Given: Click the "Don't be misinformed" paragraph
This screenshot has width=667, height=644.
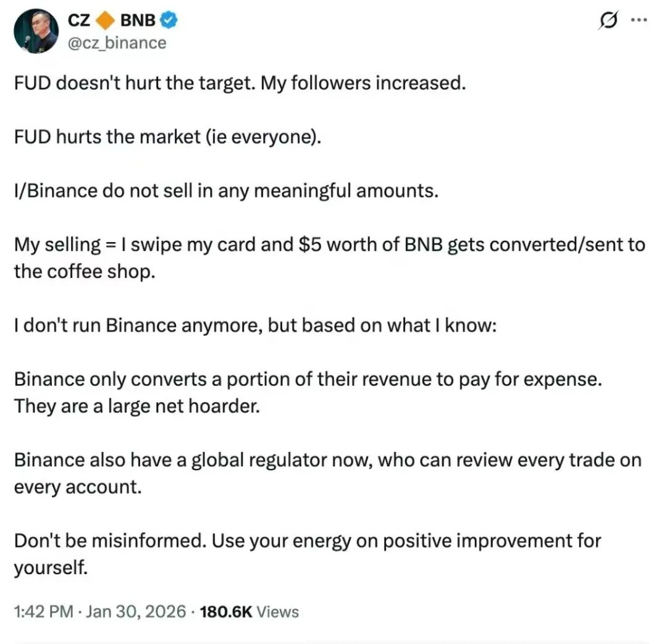Looking at the screenshot, I should click(x=307, y=542).
